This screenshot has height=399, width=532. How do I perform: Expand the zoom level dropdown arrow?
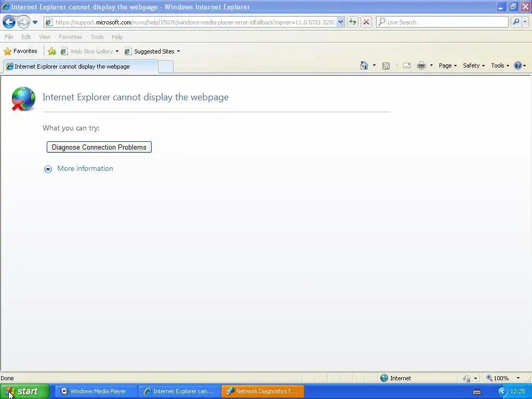tap(518, 378)
